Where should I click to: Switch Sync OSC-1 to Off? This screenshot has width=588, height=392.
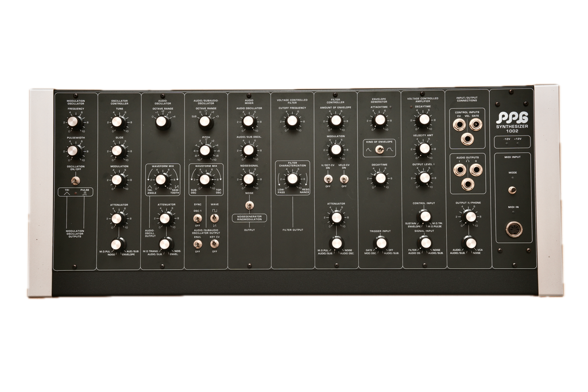point(197,219)
